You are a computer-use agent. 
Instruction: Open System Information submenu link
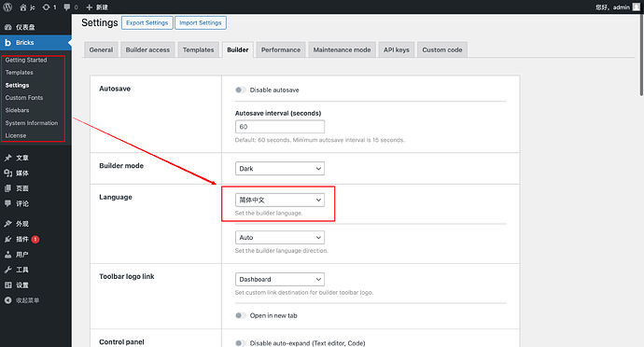[32, 123]
